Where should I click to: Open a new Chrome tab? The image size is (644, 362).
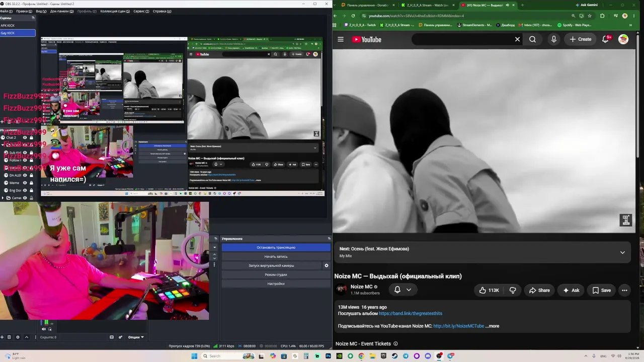click(522, 5)
